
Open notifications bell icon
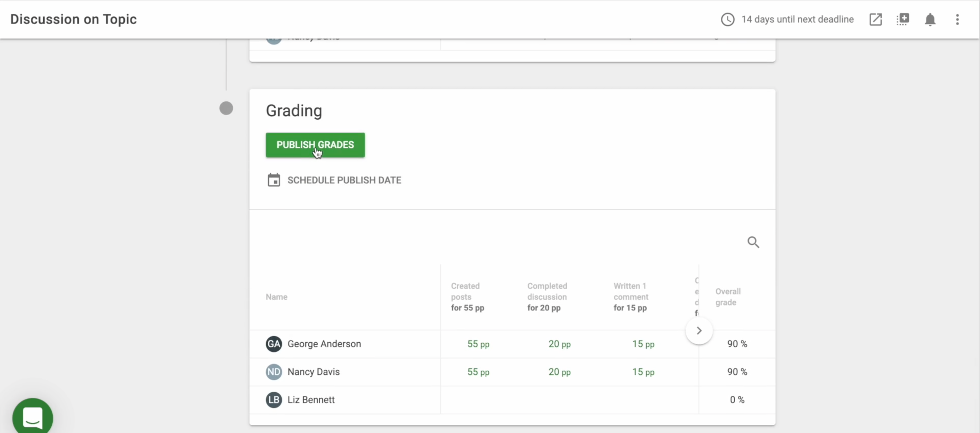930,19
